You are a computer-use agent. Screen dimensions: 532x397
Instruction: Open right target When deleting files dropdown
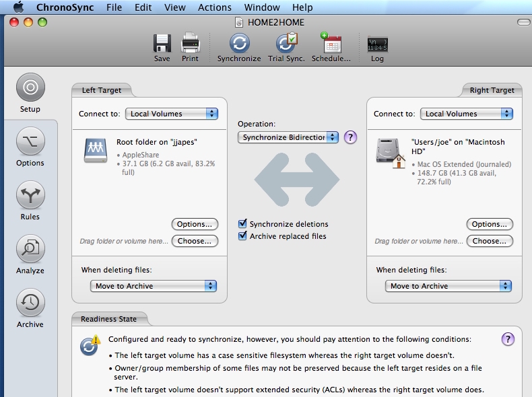tap(448, 286)
